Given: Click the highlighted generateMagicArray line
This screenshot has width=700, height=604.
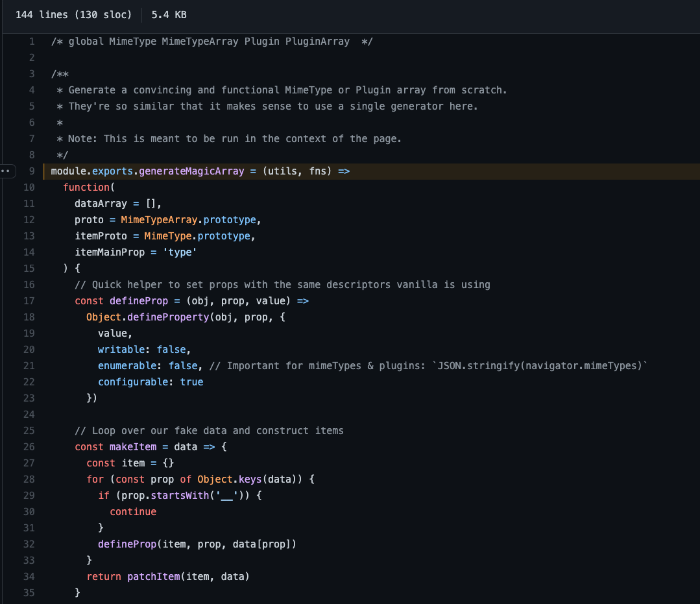Looking at the screenshot, I should tap(195, 171).
